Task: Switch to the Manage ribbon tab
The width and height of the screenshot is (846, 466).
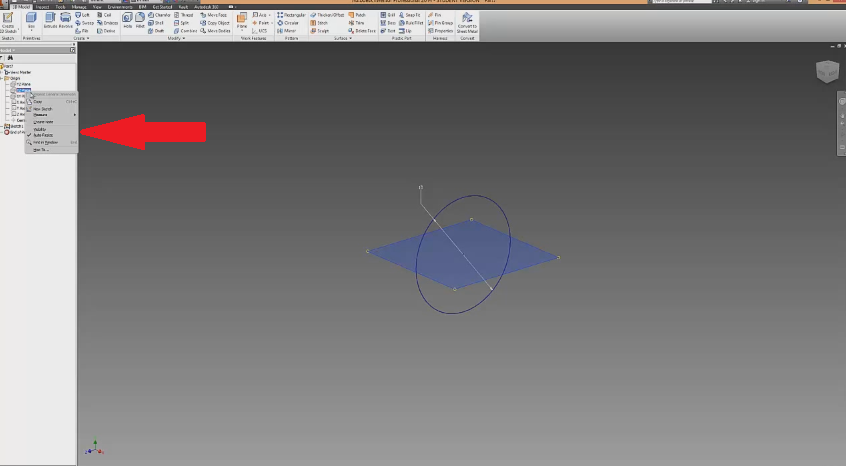Action: (x=79, y=7)
